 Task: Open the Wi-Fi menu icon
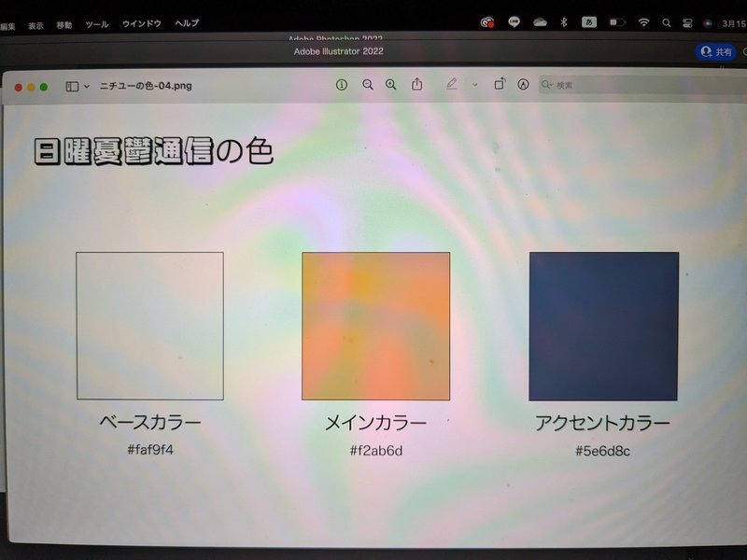click(x=643, y=22)
